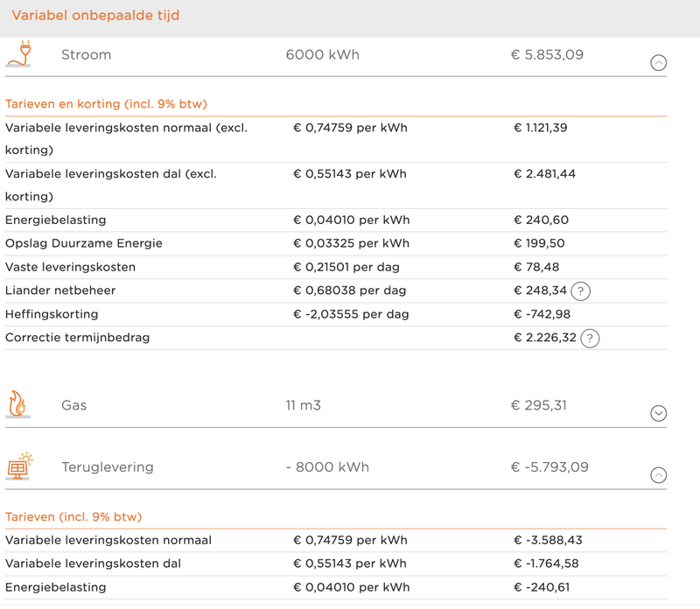Screen dimensions: 700x609
Task: Open the Correctie termijnbedrag help question mark
Action: click(x=590, y=338)
